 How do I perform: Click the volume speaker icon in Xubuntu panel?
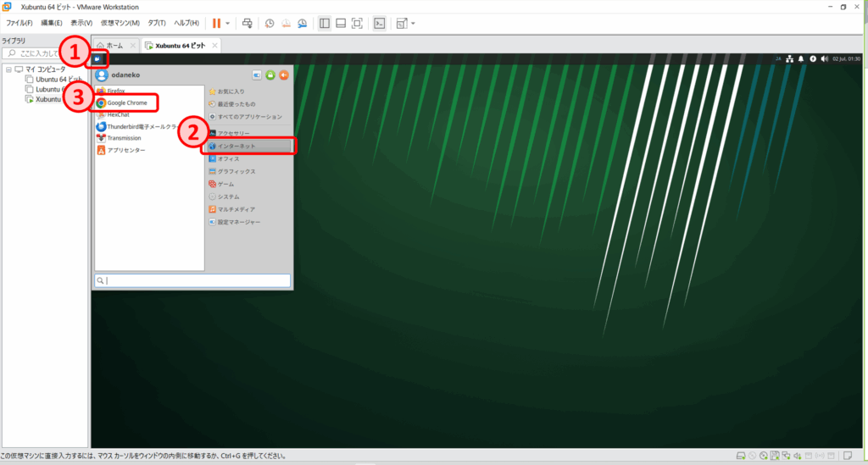click(x=825, y=58)
